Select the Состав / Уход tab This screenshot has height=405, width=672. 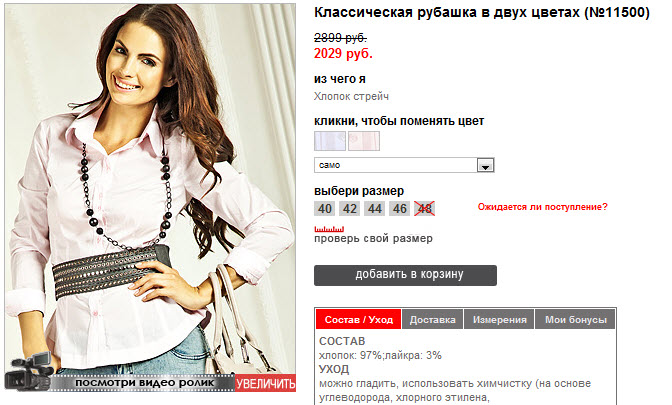click(x=359, y=320)
